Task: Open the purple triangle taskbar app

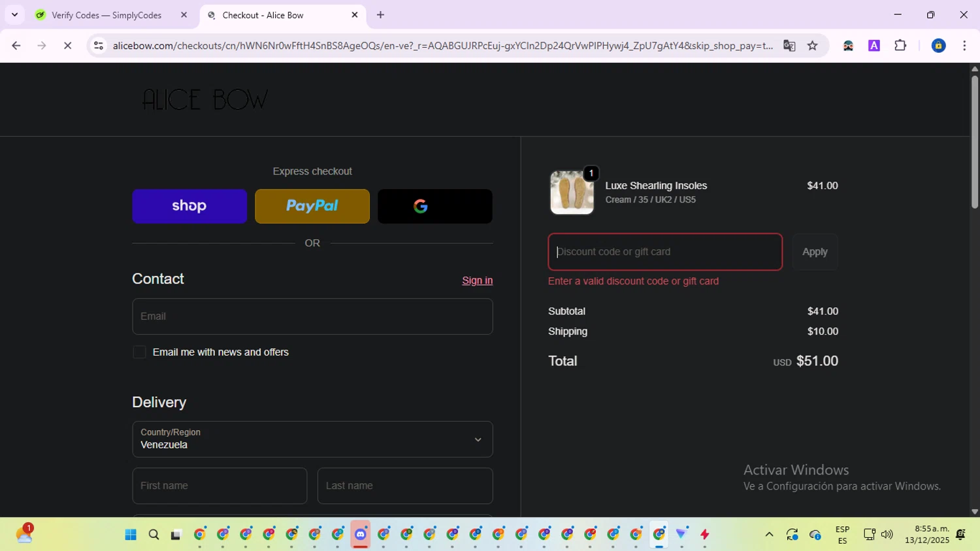Action: click(x=681, y=535)
